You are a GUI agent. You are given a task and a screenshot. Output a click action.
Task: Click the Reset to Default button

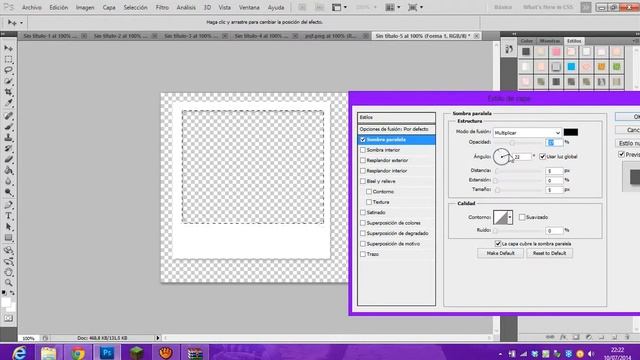549,253
